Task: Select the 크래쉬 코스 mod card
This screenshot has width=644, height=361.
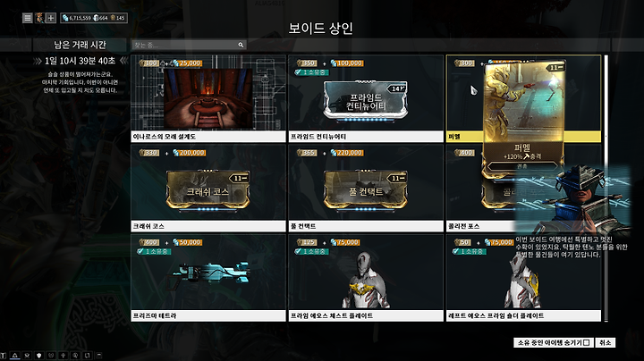Action: pos(208,189)
